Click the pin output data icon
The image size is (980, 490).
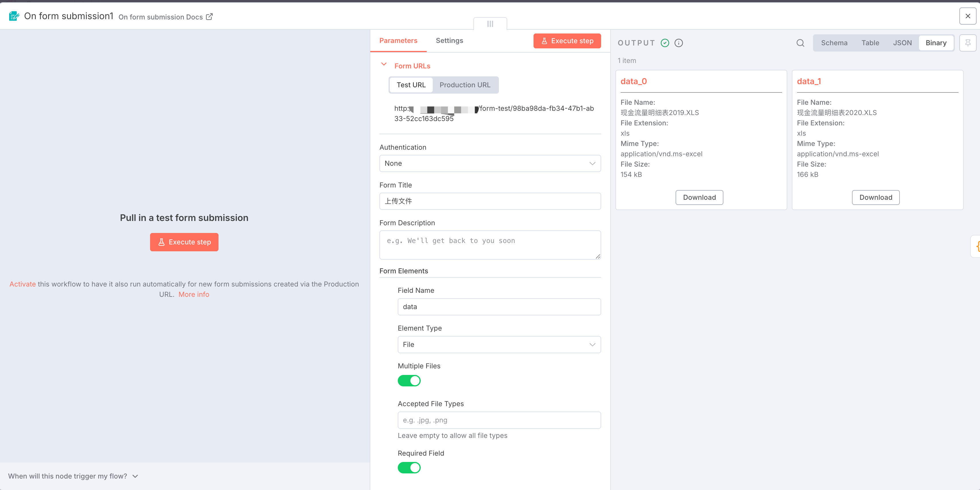point(967,43)
